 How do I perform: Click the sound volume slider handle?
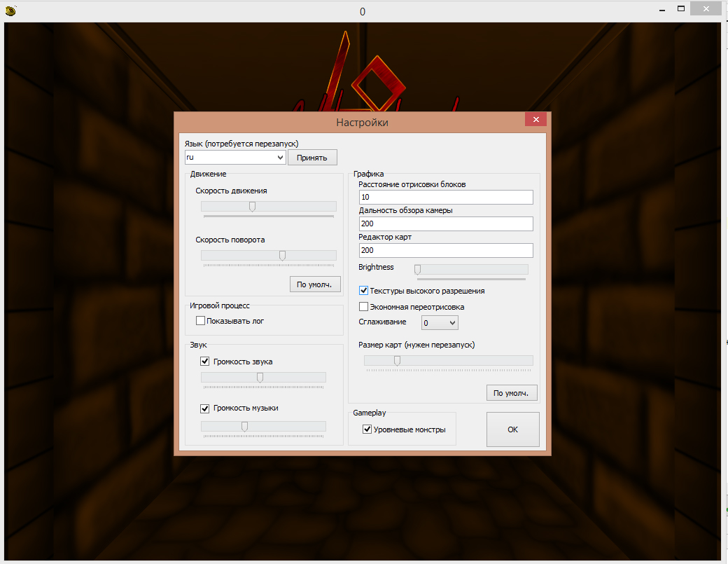260,377
